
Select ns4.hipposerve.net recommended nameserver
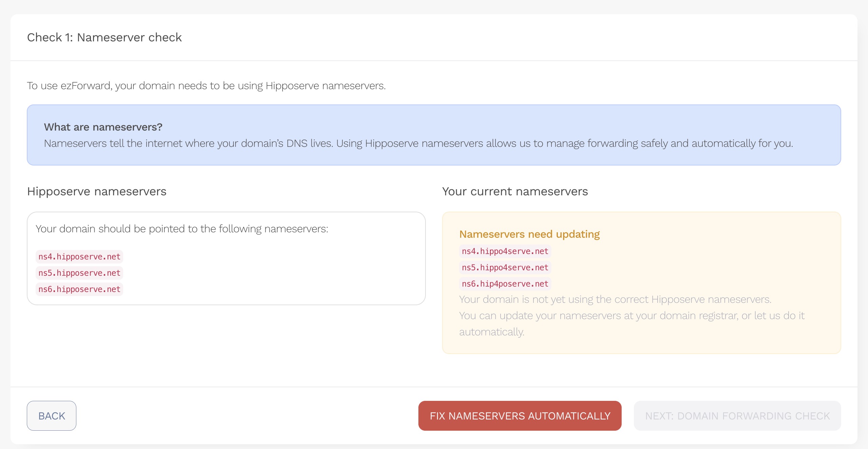pos(79,257)
